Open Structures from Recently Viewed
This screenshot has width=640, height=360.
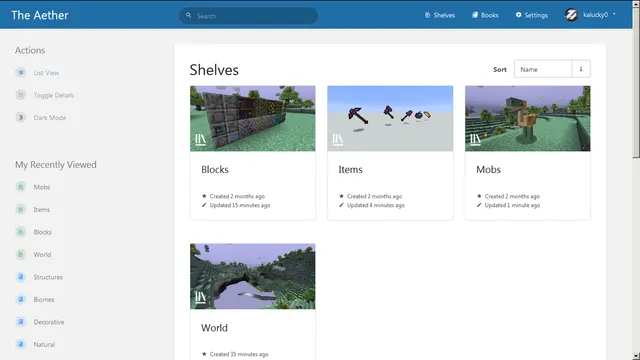click(48, 277)
